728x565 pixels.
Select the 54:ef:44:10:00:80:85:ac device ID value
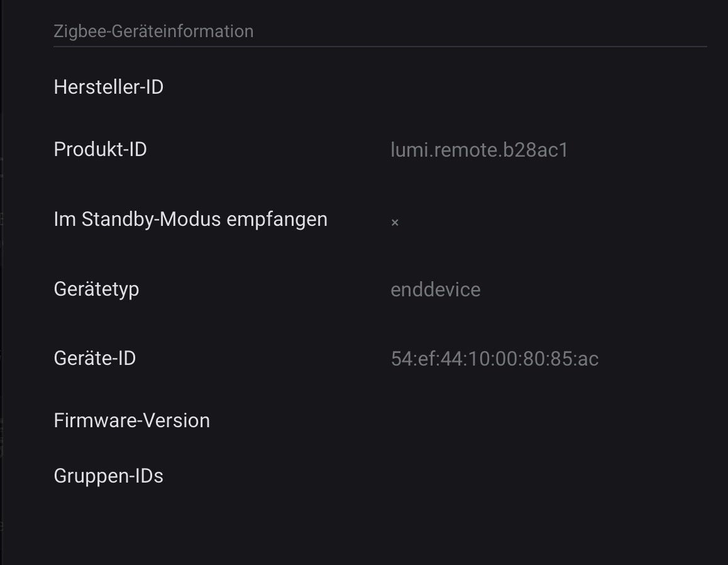tap(494, 359)
